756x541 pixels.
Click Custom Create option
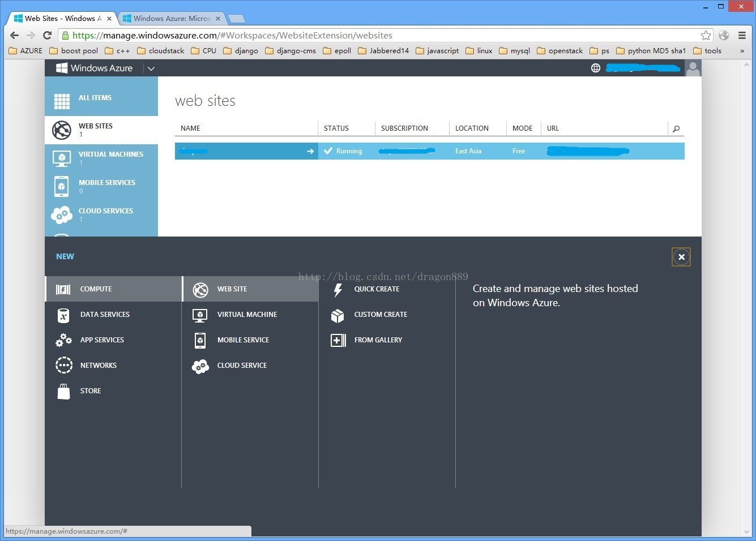pos(381,314)
